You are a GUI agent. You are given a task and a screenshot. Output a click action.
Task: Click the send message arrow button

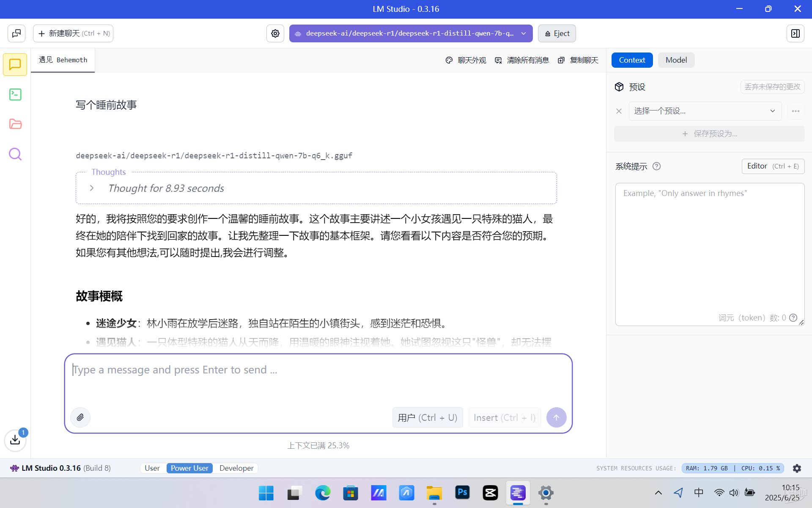coord(557,417)
